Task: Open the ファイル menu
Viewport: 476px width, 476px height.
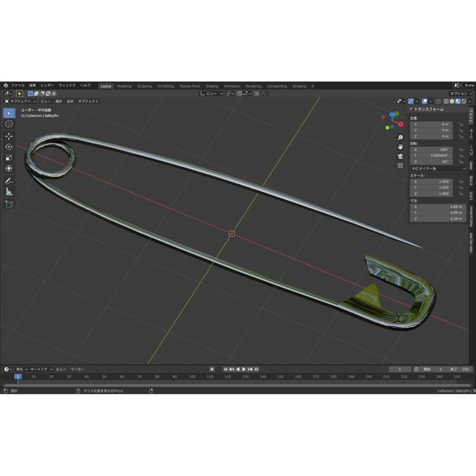Action: coord(18,86)
